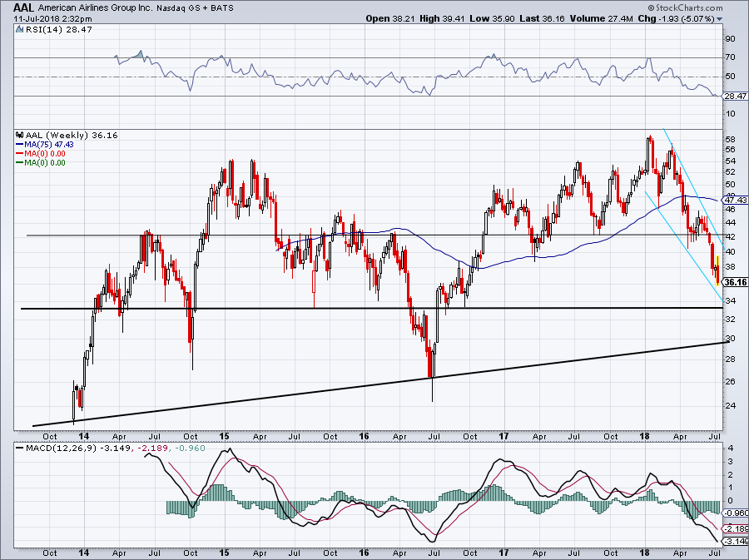749x560 pixels.
Task: Click the 28.47 RSI axis value tag
Action: click(735, 96)
